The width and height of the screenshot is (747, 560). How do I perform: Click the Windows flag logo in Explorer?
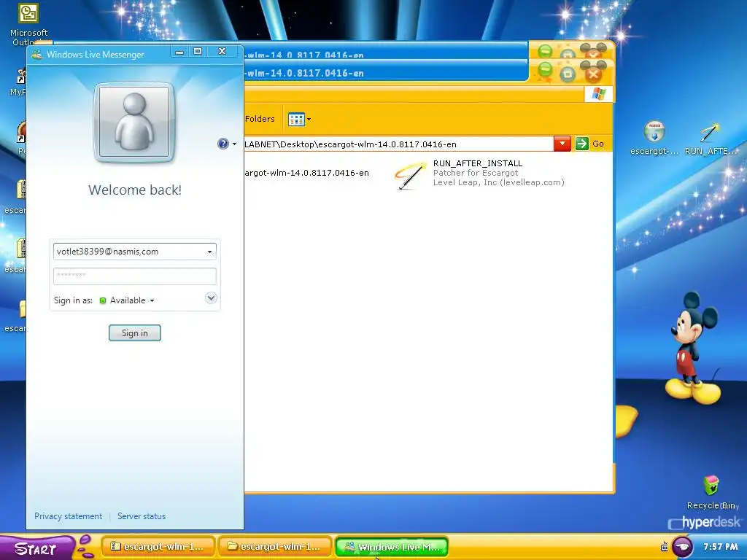click(x=598, y=94)
